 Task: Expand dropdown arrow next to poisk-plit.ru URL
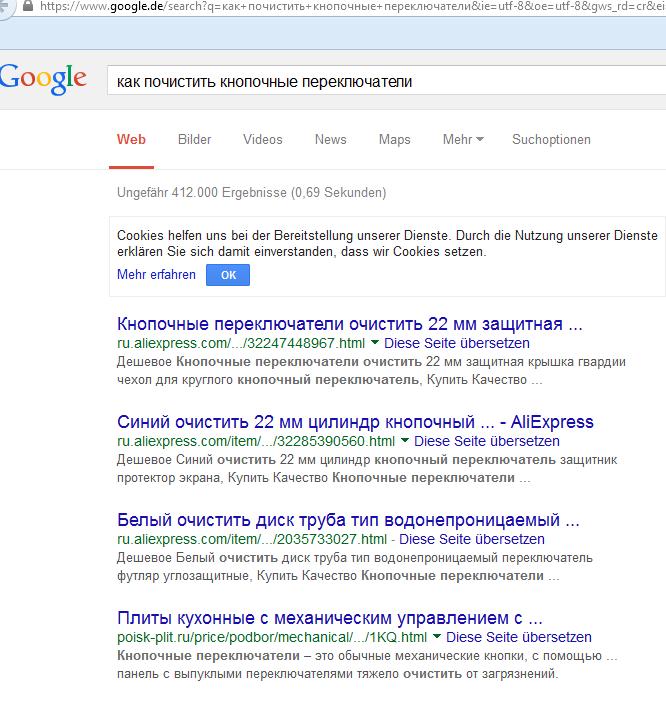(437, 637)
